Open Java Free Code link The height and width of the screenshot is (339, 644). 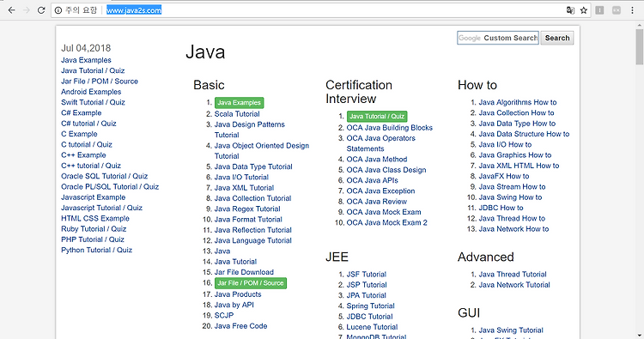240,326
